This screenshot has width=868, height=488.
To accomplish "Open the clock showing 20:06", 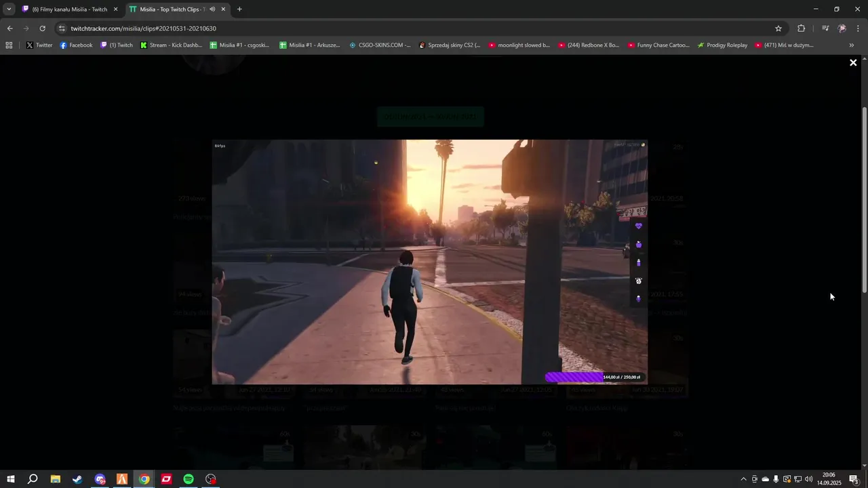I will [829, 479].
